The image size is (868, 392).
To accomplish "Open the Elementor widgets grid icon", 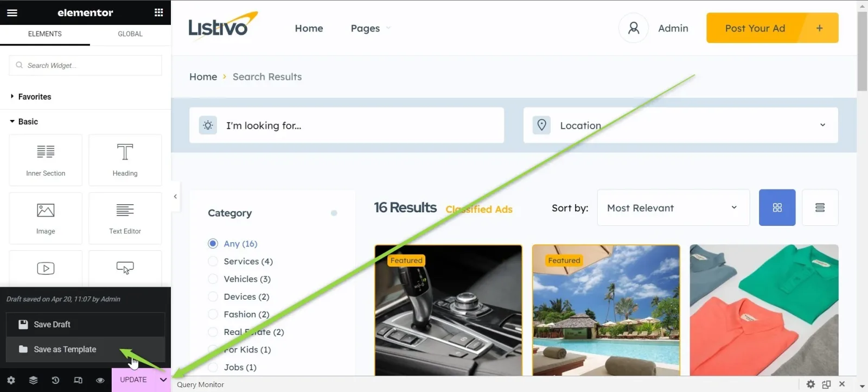I will (158, 12).
